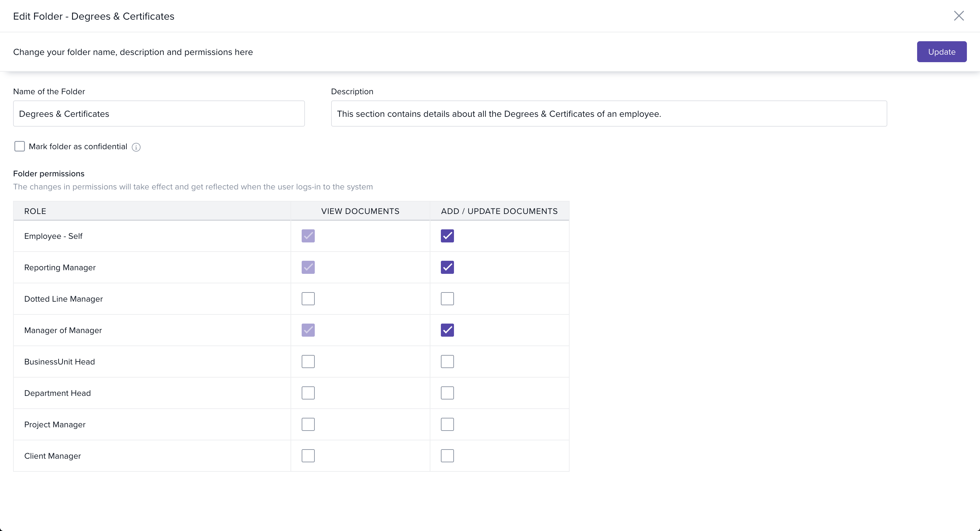Click the Update button
Screen dimensions: 980x531
coord(941,52)
